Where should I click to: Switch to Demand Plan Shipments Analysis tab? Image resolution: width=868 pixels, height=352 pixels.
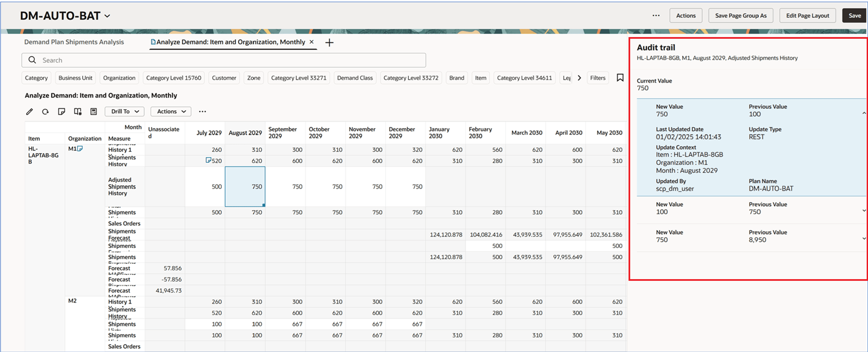pyautogui.click(x=74, y=42)
